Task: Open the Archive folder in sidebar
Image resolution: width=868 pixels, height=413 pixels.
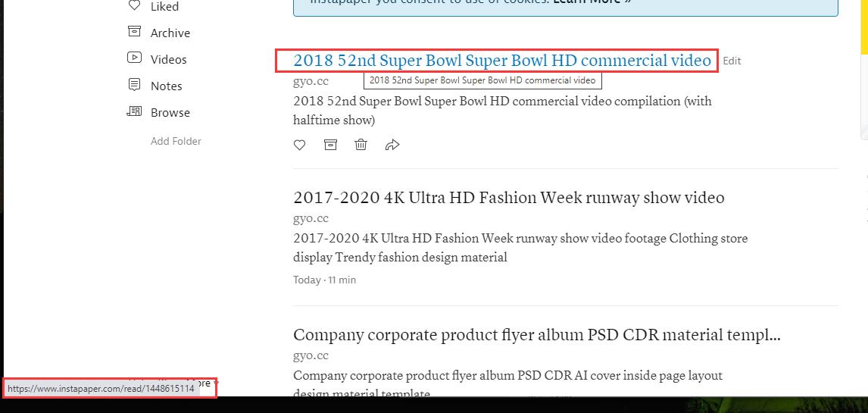Action: point(170,33)
